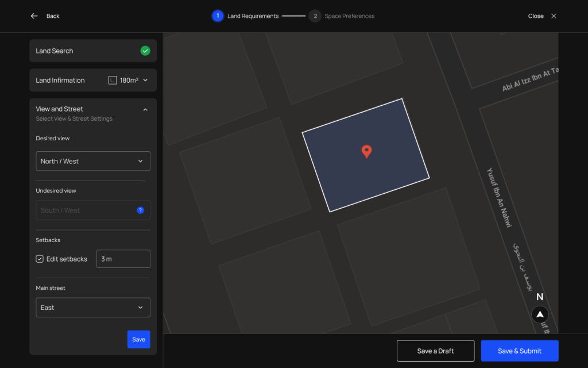Collapse the View and Street section

pos(145,109)
